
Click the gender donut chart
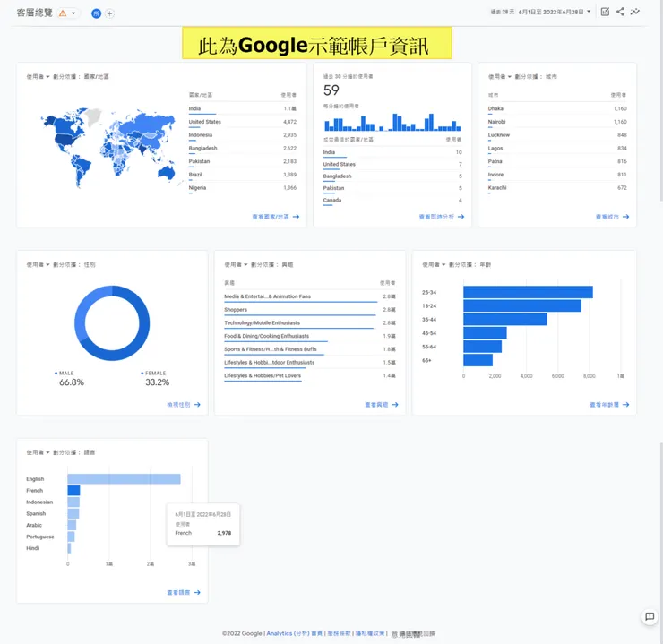[112, 323]
